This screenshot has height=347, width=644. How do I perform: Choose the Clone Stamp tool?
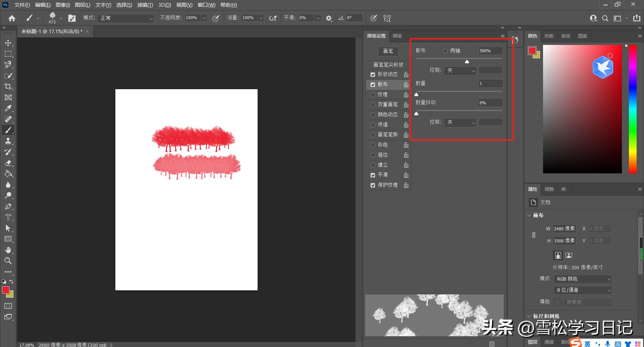(x=8, y=141)
